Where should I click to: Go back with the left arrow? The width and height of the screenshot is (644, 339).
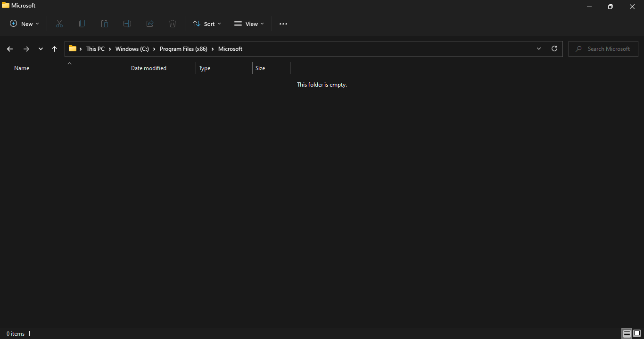click(10, 49)
